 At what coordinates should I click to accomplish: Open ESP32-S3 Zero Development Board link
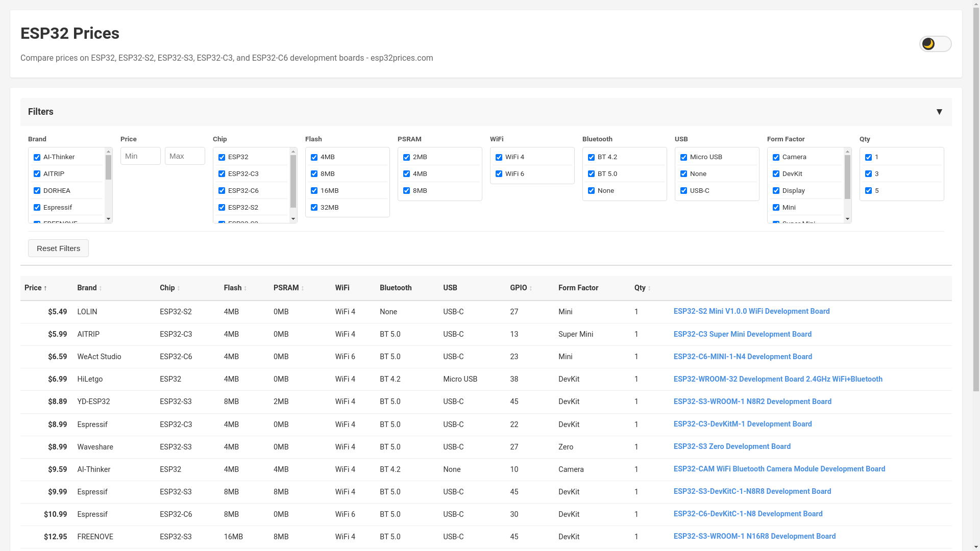[x=732, y=446]
